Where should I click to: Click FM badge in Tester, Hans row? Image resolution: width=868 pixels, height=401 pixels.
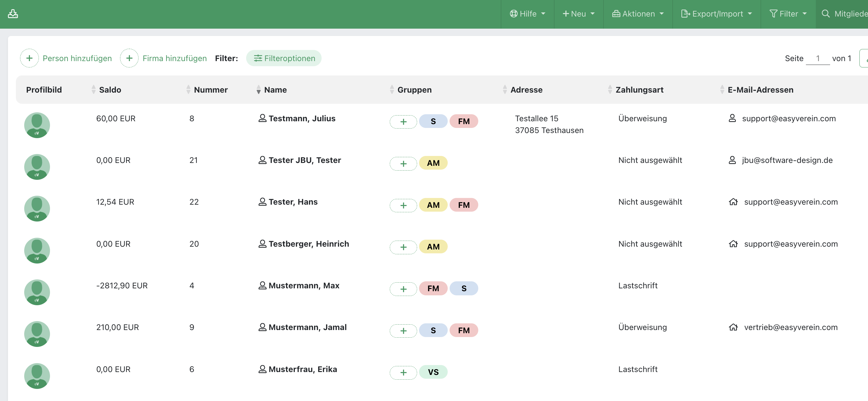click(x=464, y=205)
